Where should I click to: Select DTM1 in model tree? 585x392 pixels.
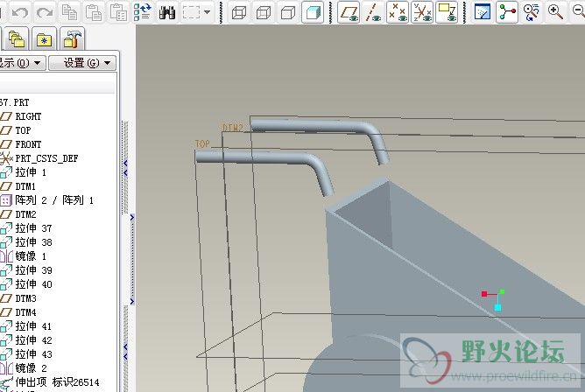25,186
